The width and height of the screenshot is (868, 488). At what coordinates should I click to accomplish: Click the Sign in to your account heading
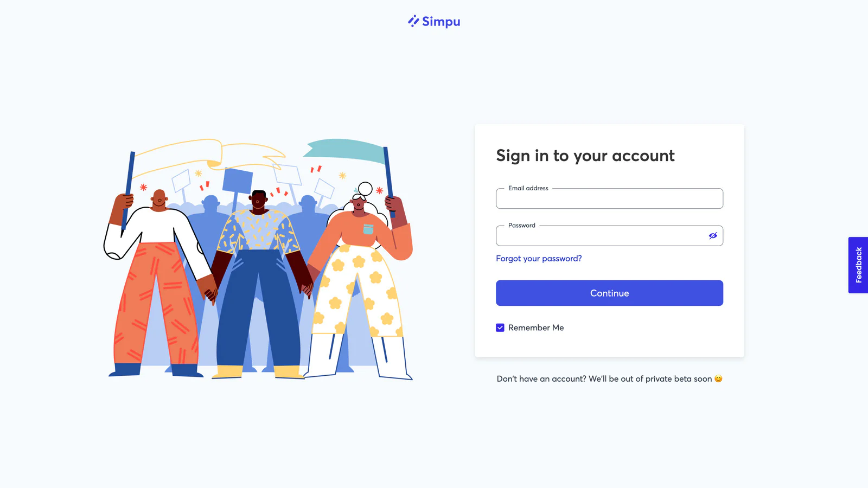click(x=585, y=156)
